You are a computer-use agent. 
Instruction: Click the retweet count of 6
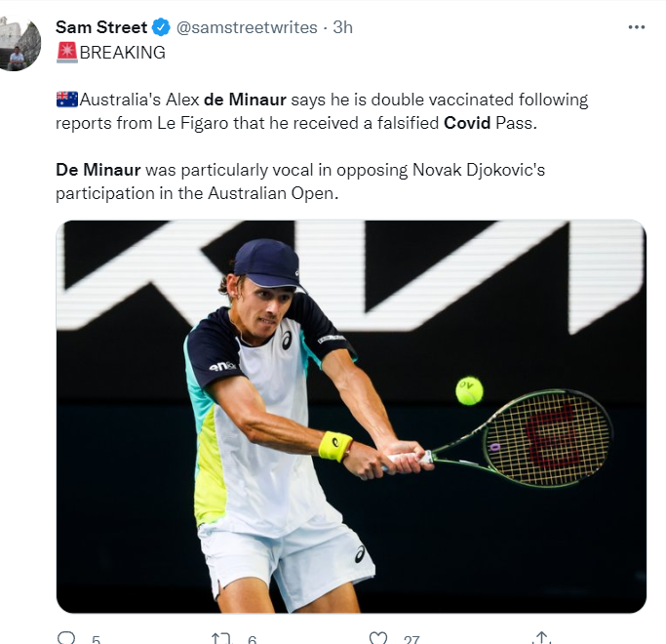[x=252, y=640]
